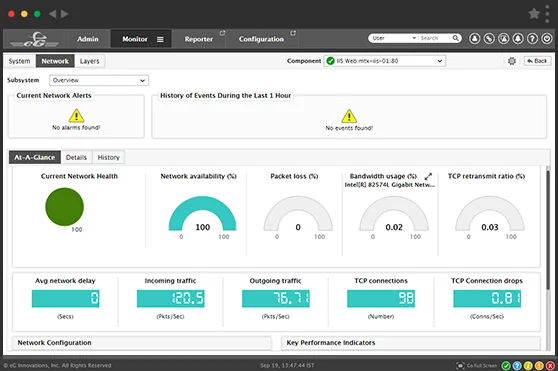Click the Go Full Screen icon
This screenshot has height=371, width=558.
(x=460, y=366)
